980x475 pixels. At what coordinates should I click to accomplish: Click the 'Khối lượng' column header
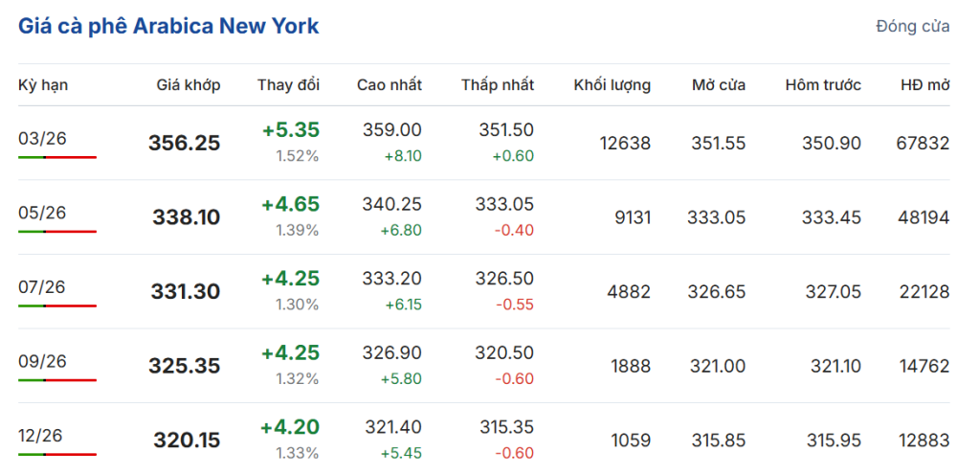(x=612, y=85)
